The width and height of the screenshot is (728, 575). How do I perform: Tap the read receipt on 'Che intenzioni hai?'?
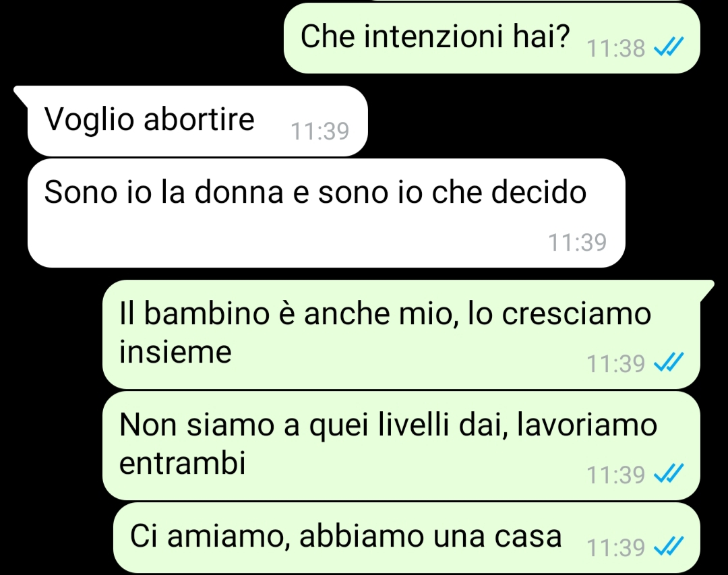(669, 47)
